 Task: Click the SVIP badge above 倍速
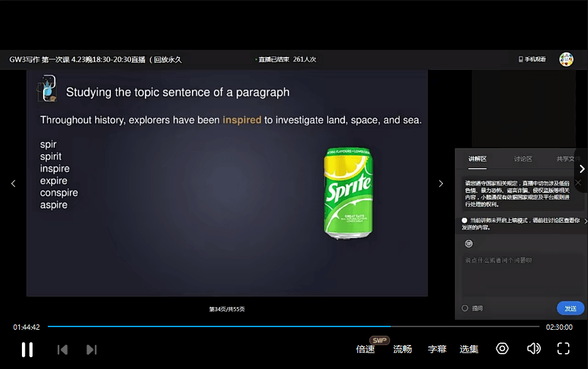tap(379, 340)
